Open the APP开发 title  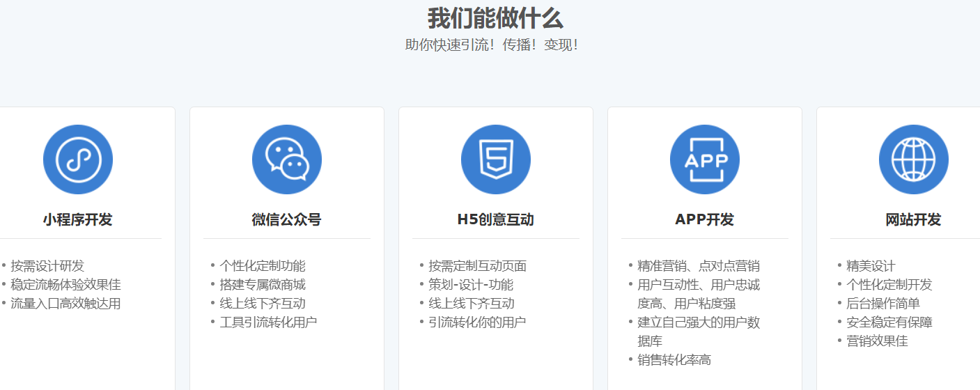[705, 220]
